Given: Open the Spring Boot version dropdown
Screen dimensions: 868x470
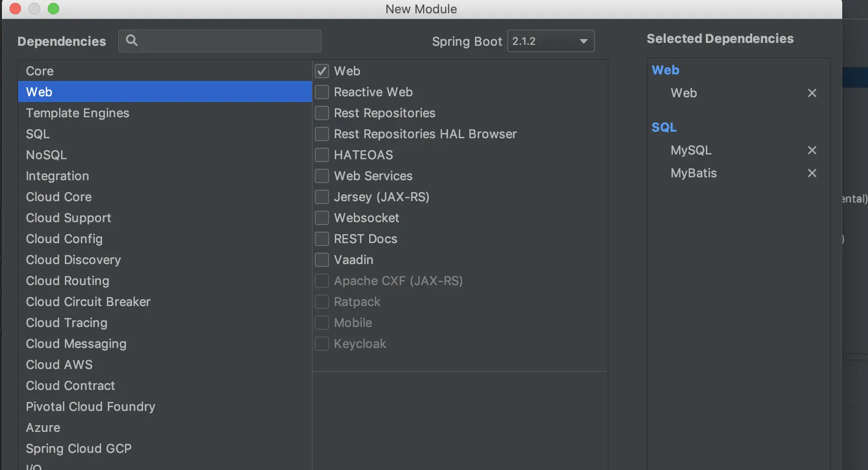Looking at the screenshot, I should 550,41.
